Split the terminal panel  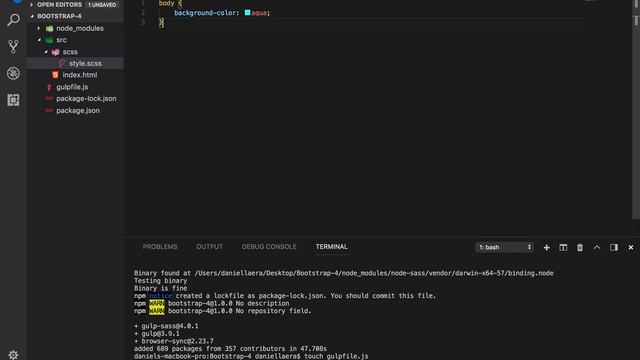point(563,247)
